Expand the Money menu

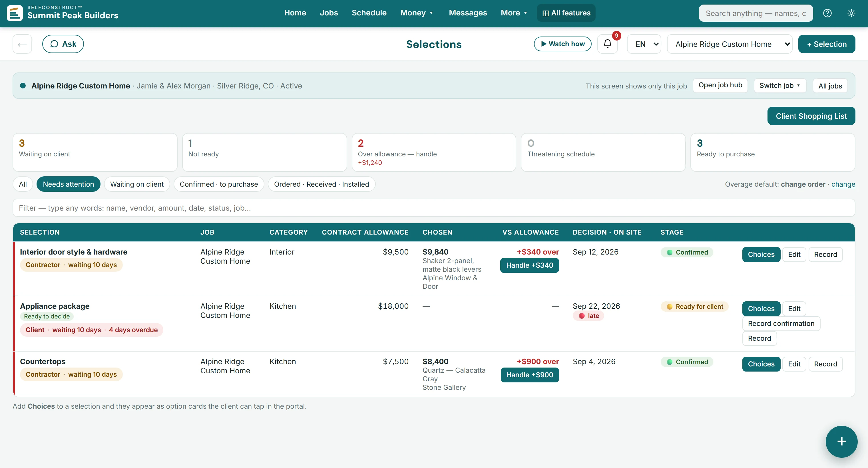pyautogui.click(x=417, y=13)
